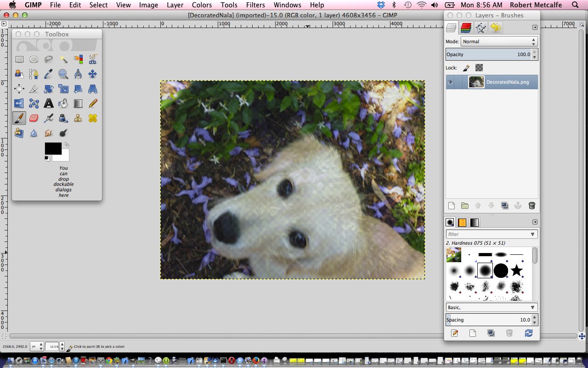Viewport: 588px width, 368px height.
Task: Activate the Text tool
Action: [x=49, y=103]
